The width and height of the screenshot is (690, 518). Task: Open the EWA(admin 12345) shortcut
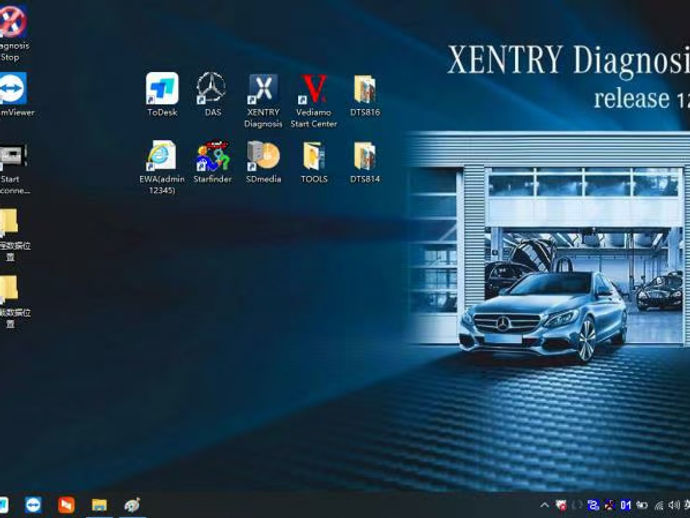pyautogui.click(x=162, y=167)
